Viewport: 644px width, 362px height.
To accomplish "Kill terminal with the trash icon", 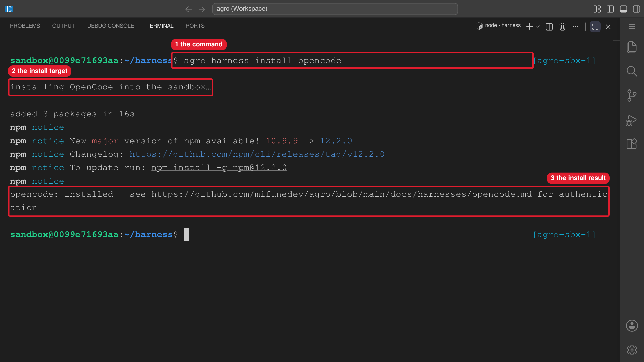I will pyautogui.click(x=562, y=27).
